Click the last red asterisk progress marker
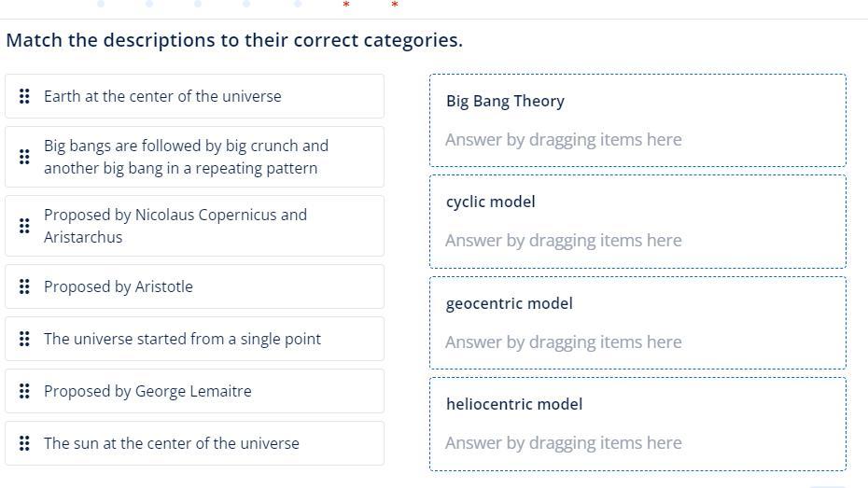This screenshot has width=868, height=488. (x=394, y=5)
